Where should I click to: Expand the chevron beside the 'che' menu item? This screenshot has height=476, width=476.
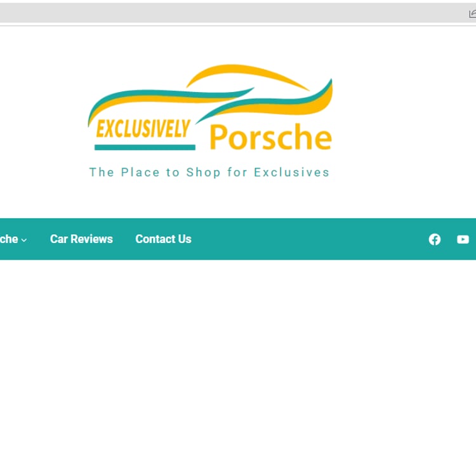pos(24,240)
